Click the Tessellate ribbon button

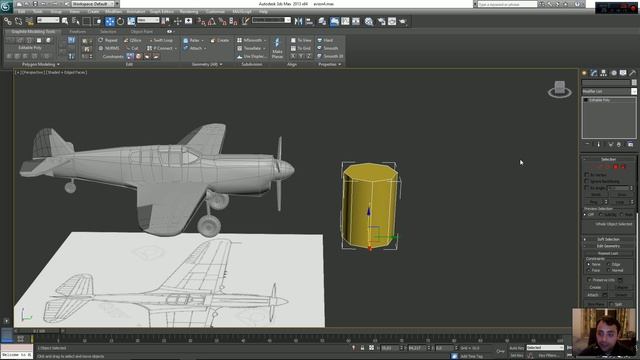[251, 48]
